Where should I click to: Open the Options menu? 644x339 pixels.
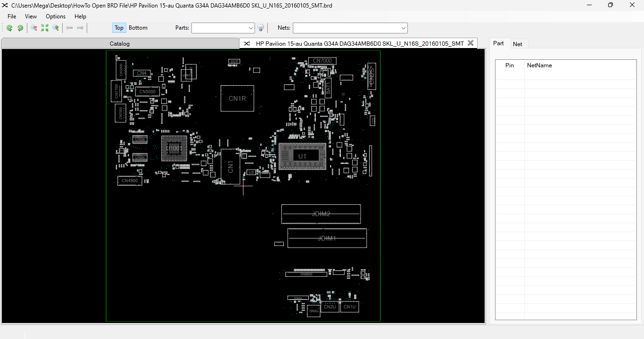(x=56, y=16)
